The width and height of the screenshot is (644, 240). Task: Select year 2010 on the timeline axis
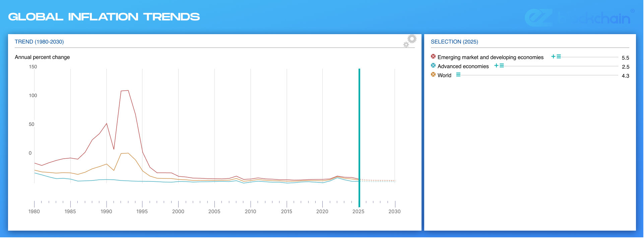[250, 211]
